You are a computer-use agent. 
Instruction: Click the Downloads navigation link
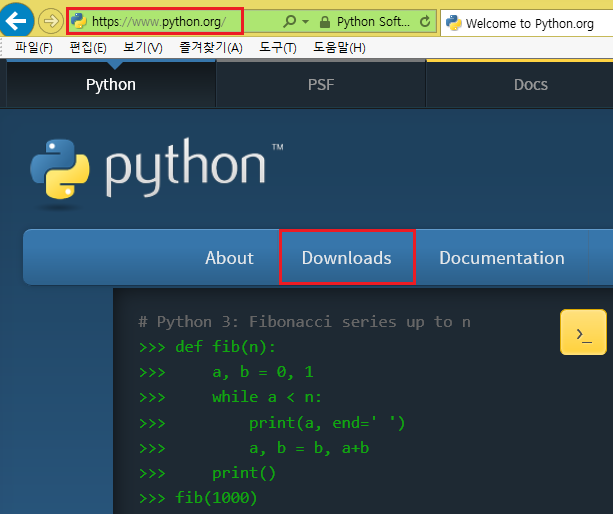tap(347, 258)
